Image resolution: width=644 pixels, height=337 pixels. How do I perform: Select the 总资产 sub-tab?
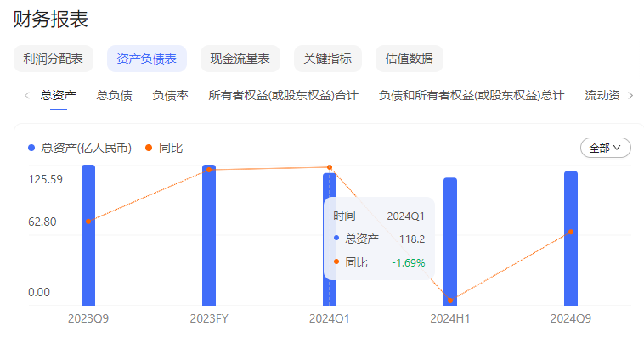pyautogui.click(x=59, y=96)
